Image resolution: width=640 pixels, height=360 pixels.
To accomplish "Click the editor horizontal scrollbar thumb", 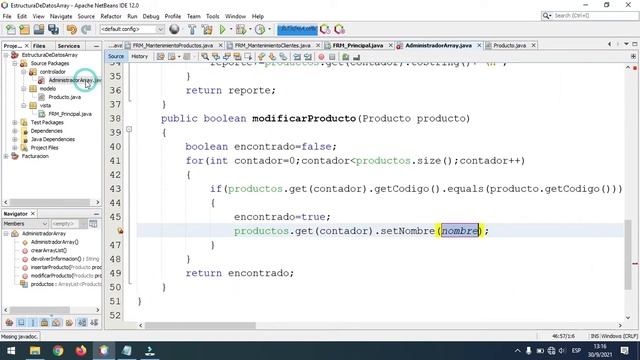I will (x=200, y=325).
